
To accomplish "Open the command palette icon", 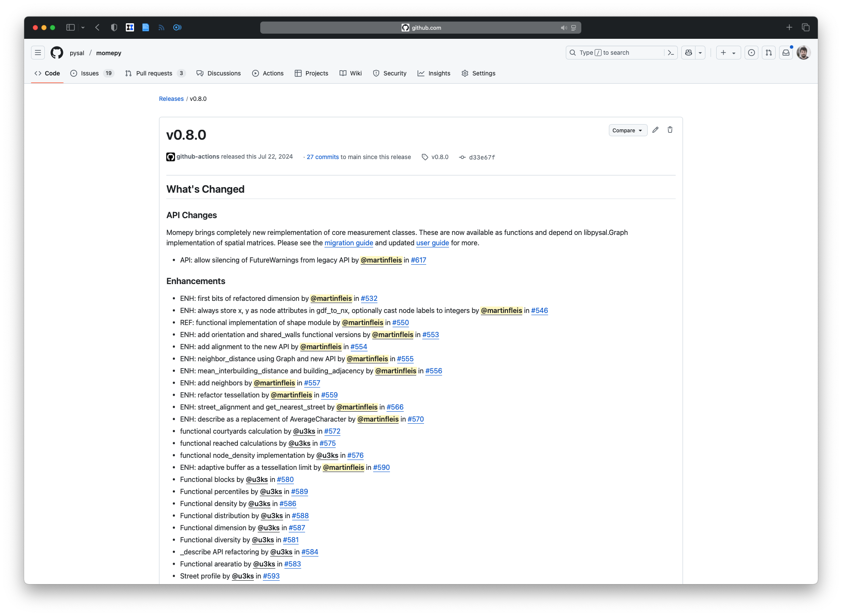I will click(x=670, y=53).
